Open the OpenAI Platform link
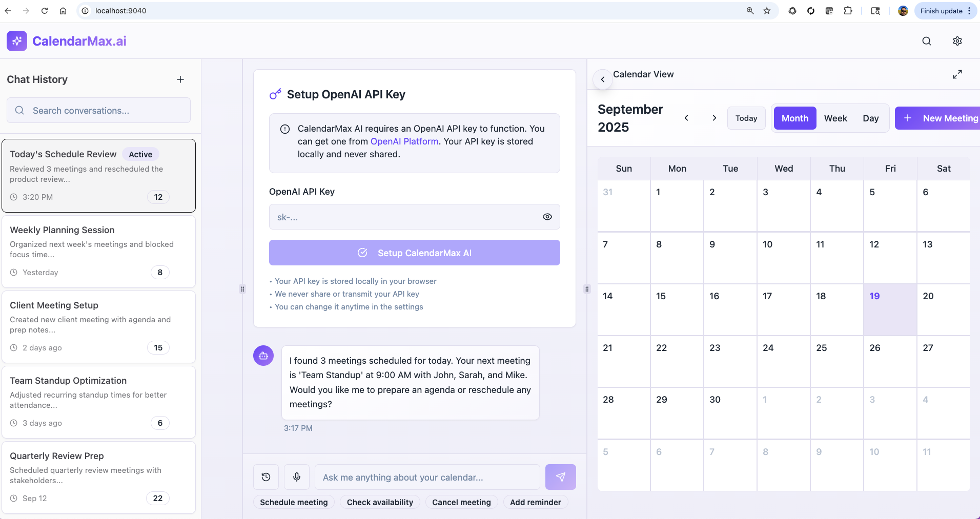 pos(404,141)
